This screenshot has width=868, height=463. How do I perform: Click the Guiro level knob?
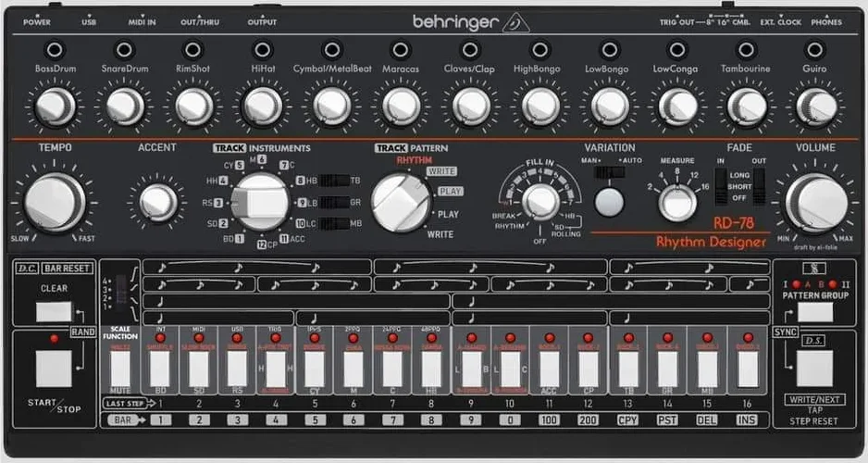click(816, 106)
